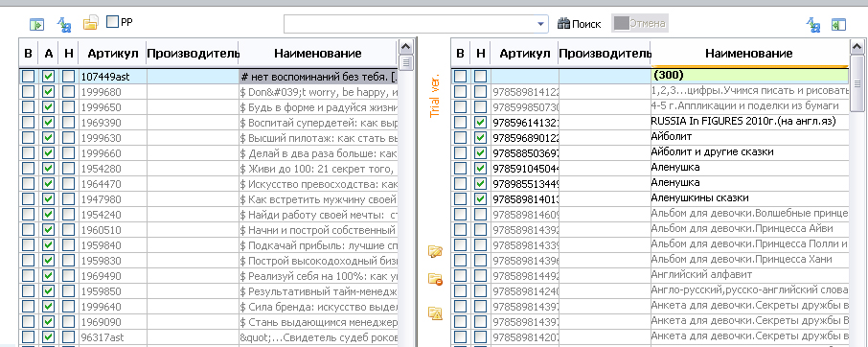Click the left table Производитель column header

point(193,54)
